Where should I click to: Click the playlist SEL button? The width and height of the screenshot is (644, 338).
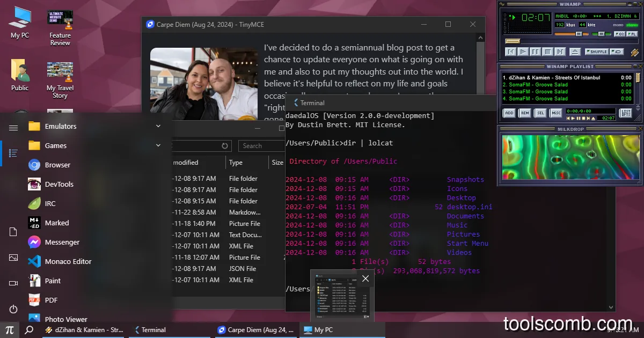coord(540,113)
